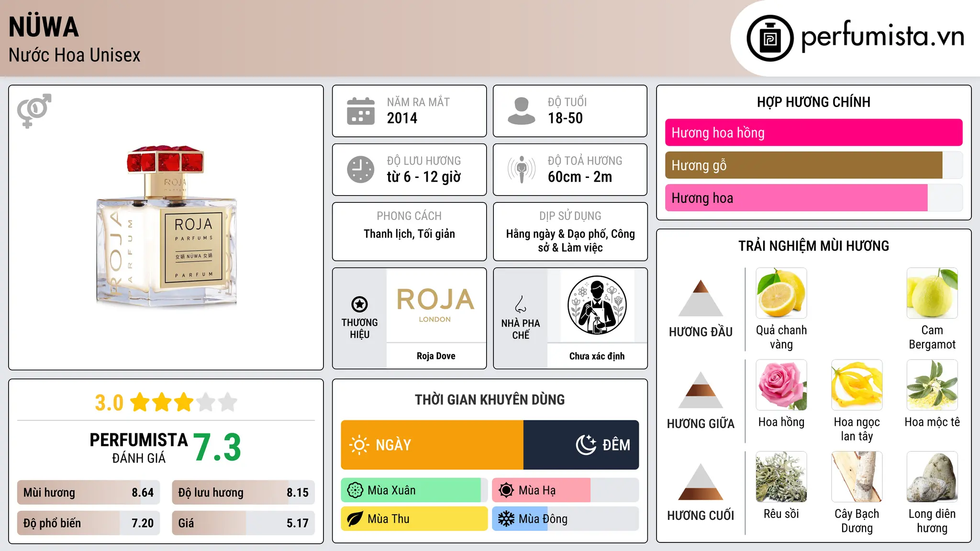Click the calendar icon beside Năm ra mắt

point(360,111)
